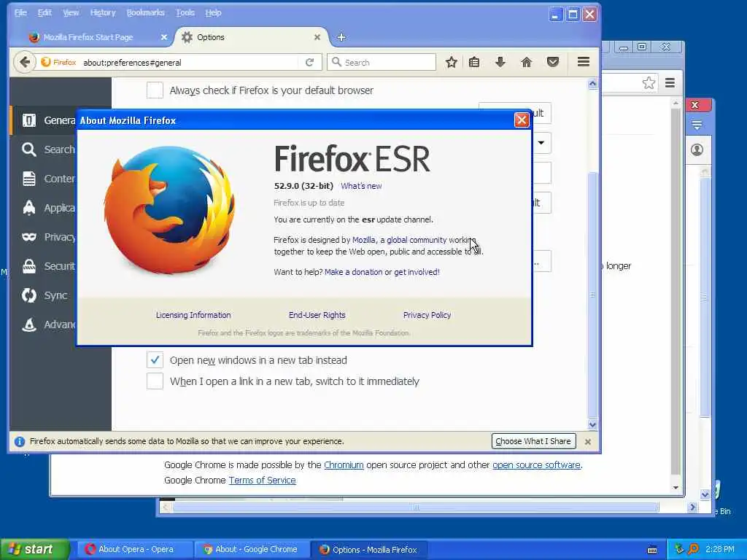Open the View menu
Image resolution: width=747 pixels, height=560 pixels.
tap(71, 13)
